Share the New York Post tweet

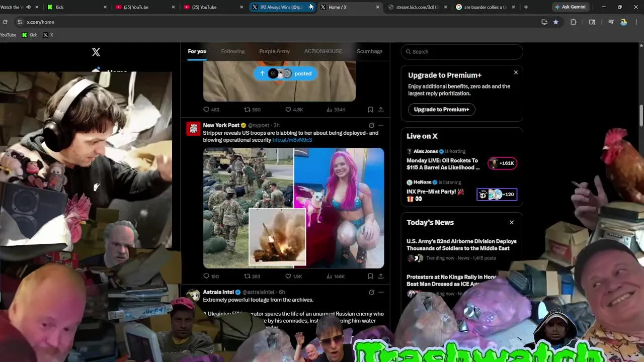point(381,277)
